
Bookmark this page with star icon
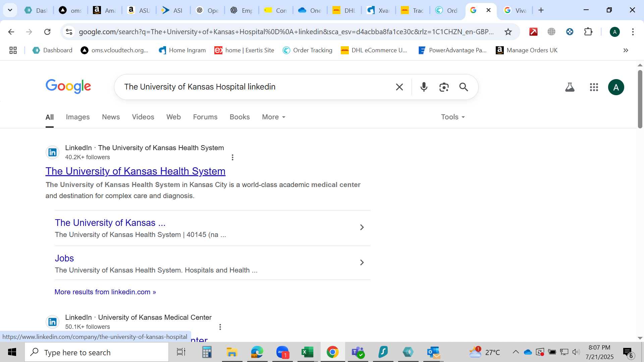coord(508,32)
